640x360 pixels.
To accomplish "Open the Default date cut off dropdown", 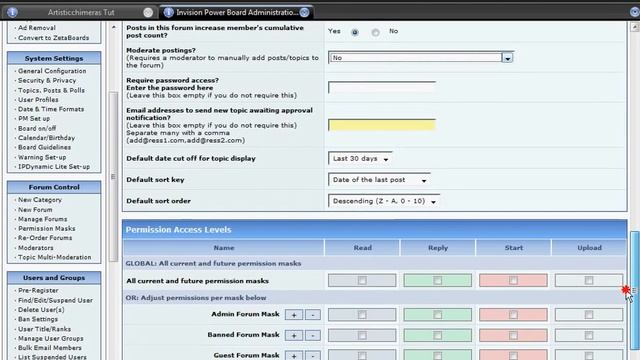I will click(360, 158).
